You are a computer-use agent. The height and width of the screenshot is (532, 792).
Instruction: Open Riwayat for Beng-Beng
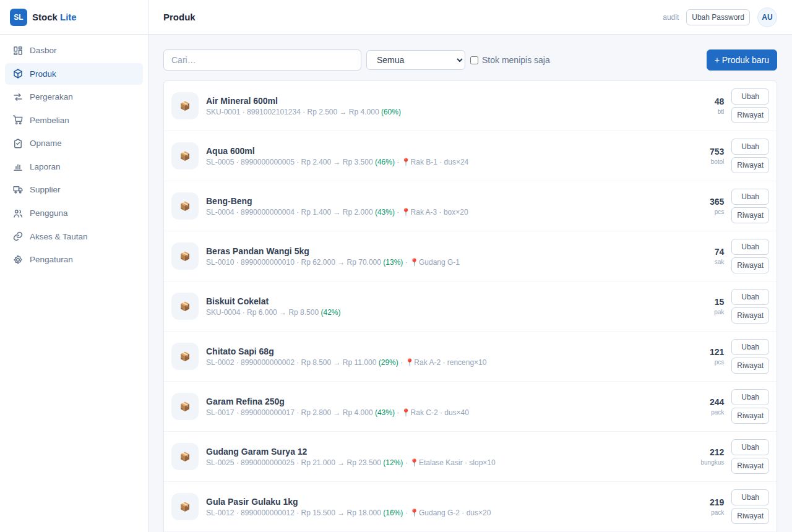[x=750, y=215]
